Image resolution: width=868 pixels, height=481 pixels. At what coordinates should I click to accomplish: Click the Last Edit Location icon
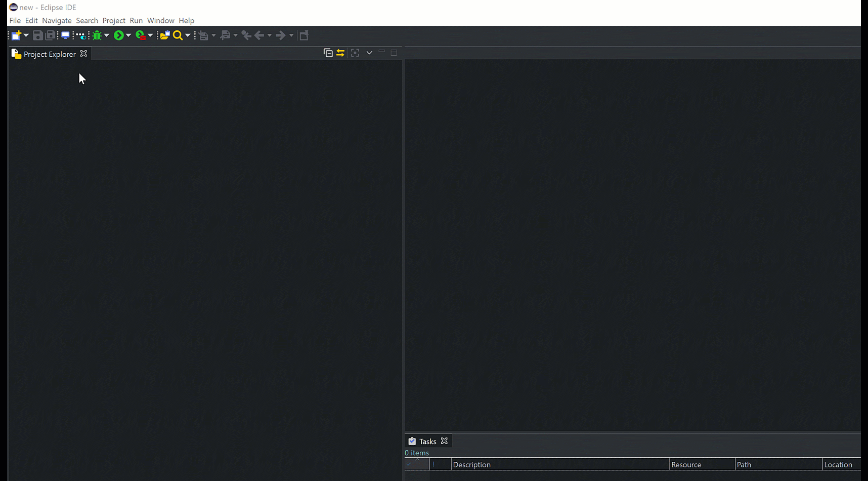coord(246,35)
